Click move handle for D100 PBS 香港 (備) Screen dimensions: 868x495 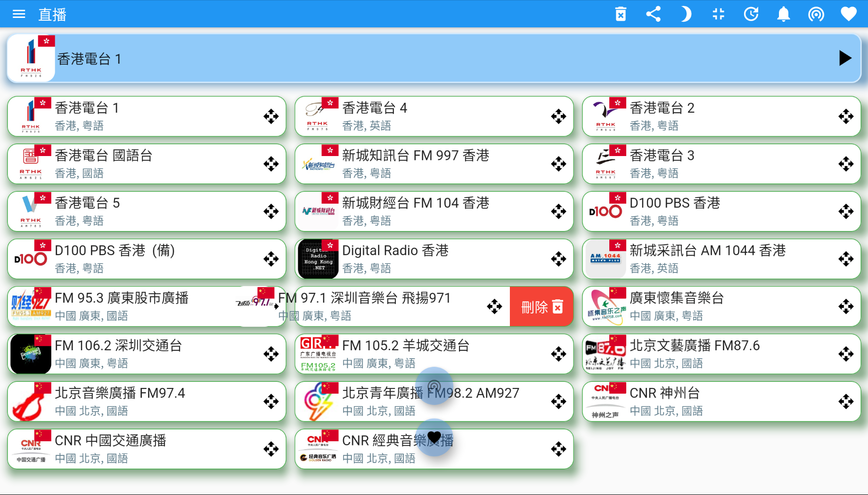coord(271,259)
